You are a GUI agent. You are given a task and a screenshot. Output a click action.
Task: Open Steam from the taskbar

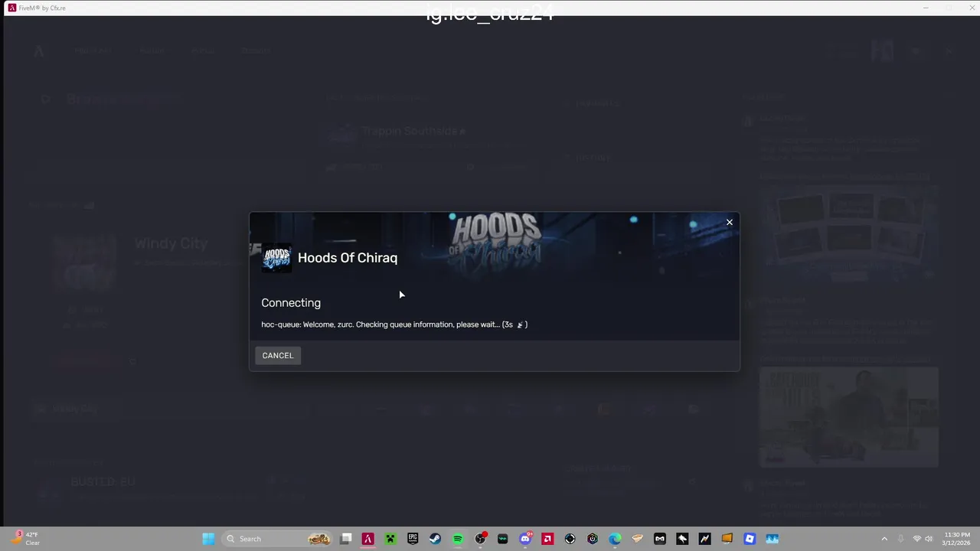[435, 539]
